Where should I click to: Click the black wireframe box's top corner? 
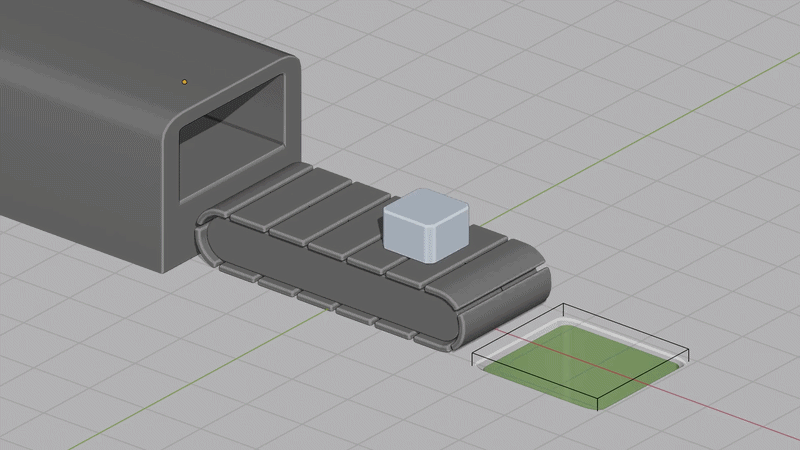tap(563, 304)
